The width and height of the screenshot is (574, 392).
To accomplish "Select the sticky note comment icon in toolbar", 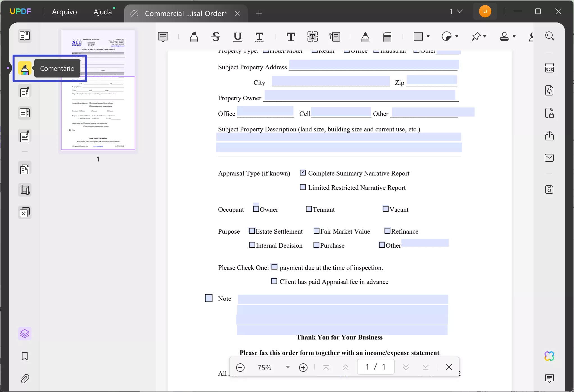I will tap(163, 37).
